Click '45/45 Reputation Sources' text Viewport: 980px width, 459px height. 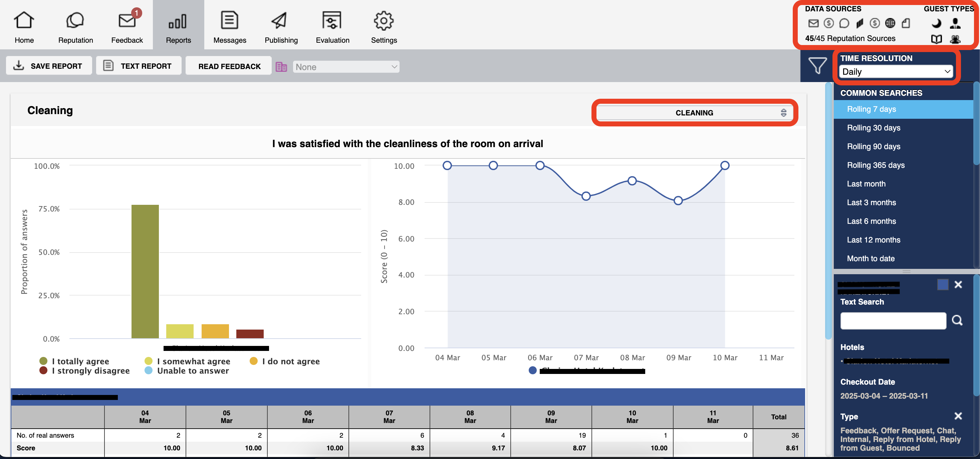pyautogui.click(x=850, y=38)
